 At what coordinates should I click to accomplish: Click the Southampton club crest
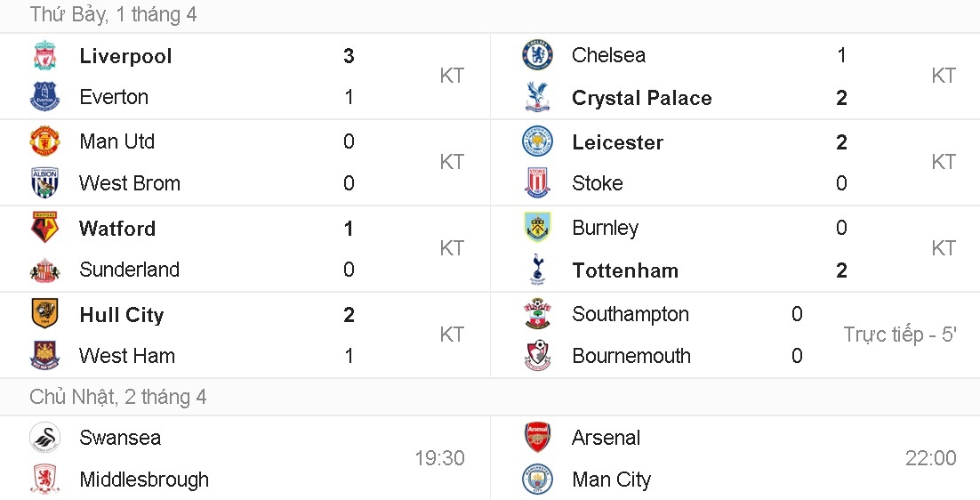click(537, 314)
